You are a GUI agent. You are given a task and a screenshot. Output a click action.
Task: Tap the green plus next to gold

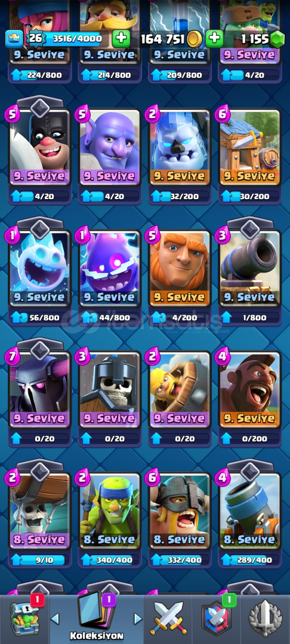point(214,39)
